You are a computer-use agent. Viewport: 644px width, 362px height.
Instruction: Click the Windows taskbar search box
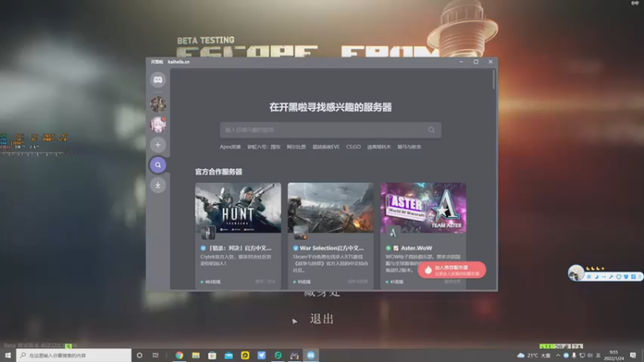tap(74, 356)
